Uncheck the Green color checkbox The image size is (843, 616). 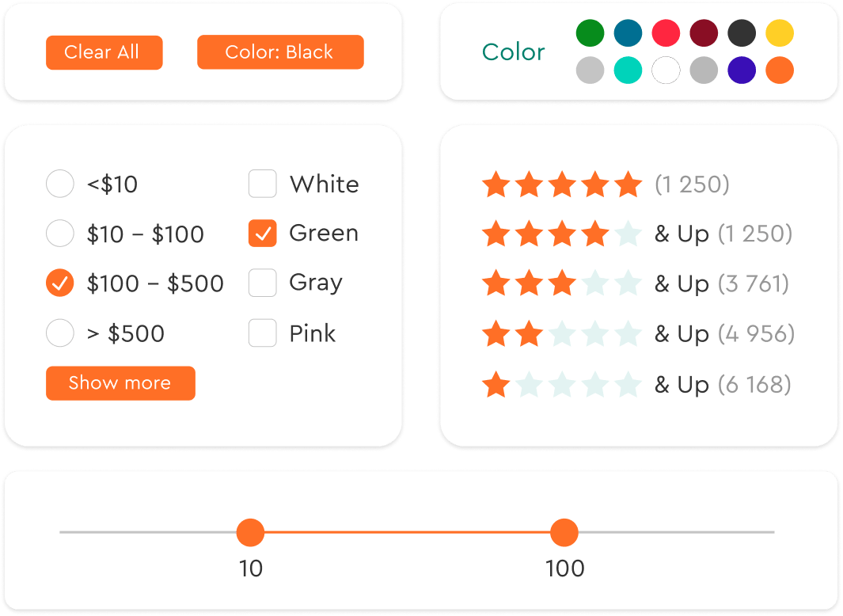(263, 234)
